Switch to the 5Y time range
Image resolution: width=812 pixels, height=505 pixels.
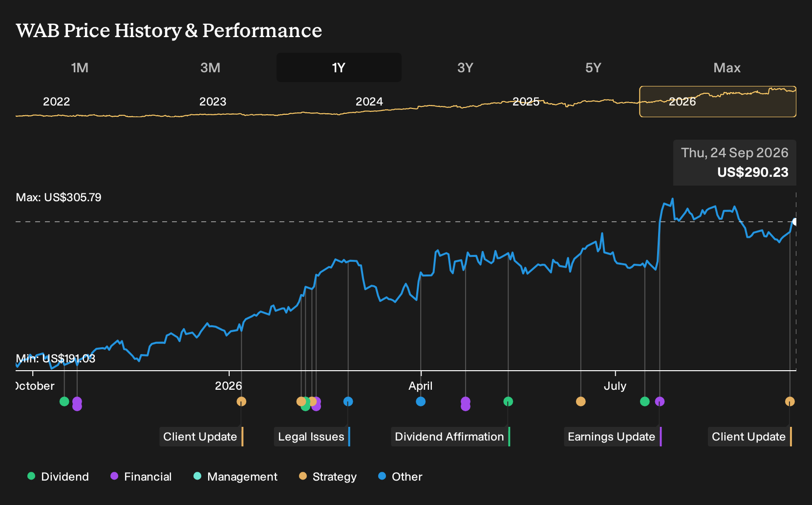(x=593, y=67)
